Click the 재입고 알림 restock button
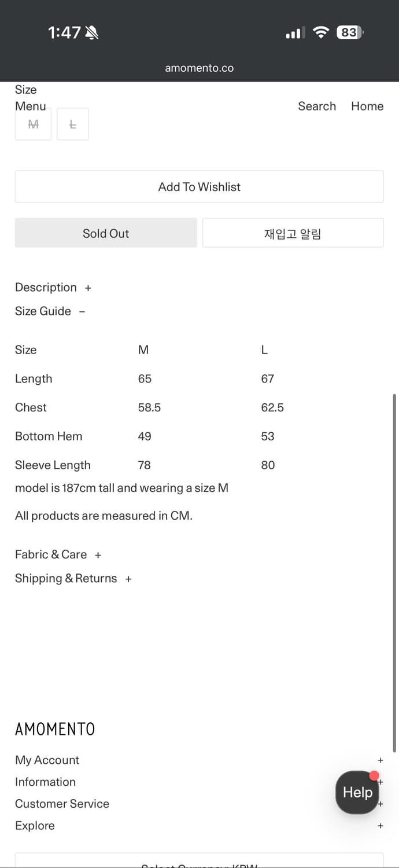 pos(293,233)
